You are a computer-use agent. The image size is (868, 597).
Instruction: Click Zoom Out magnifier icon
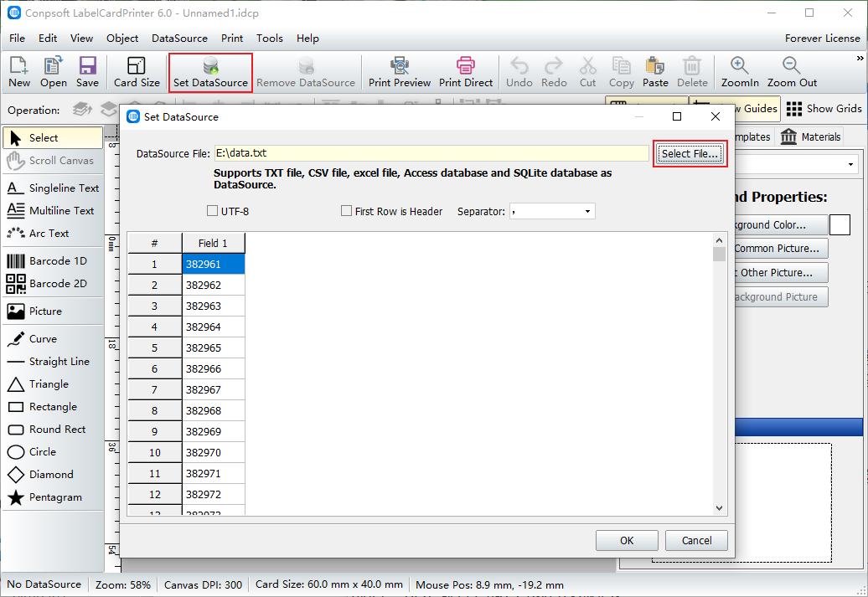[x=792, y=72]
